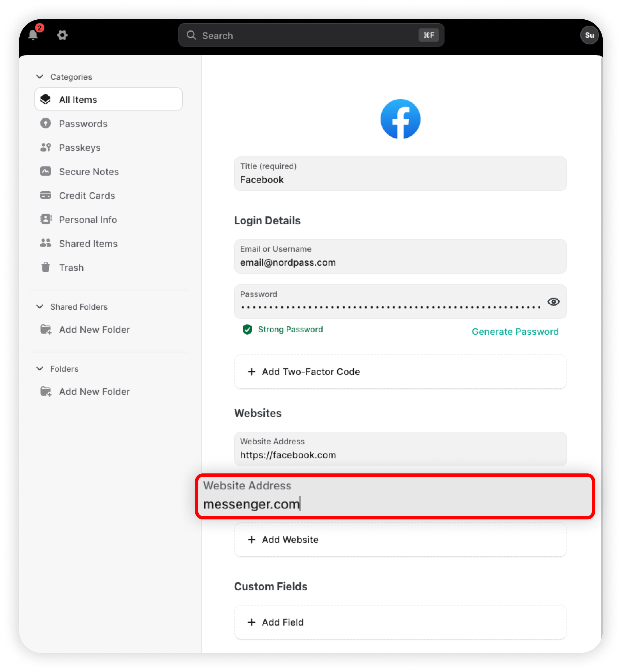Click Add Two-Factor Code

[x=400, y=372]
